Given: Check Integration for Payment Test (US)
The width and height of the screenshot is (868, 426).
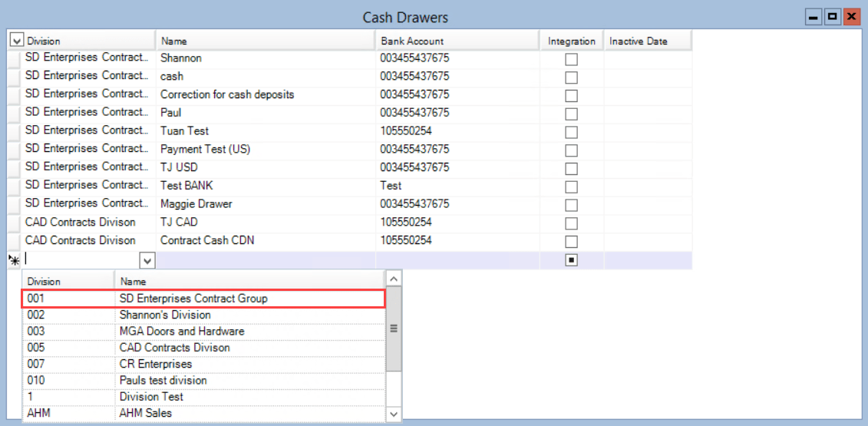Looking at the screenshot, I should pos(571,150).
